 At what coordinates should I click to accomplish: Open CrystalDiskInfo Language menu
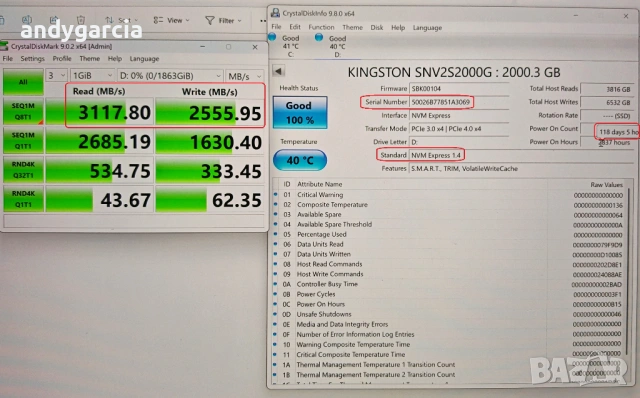click(427, 28)
